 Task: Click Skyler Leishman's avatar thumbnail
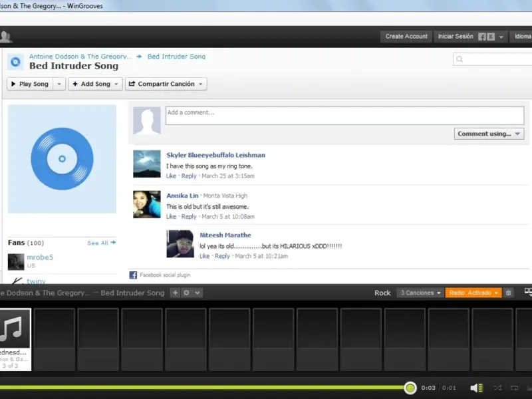[146, 164]
